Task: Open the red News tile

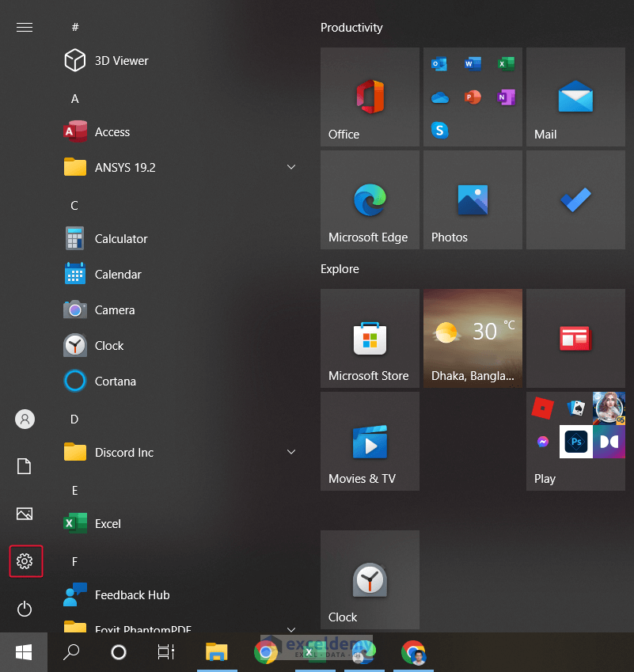Action: 575,338
